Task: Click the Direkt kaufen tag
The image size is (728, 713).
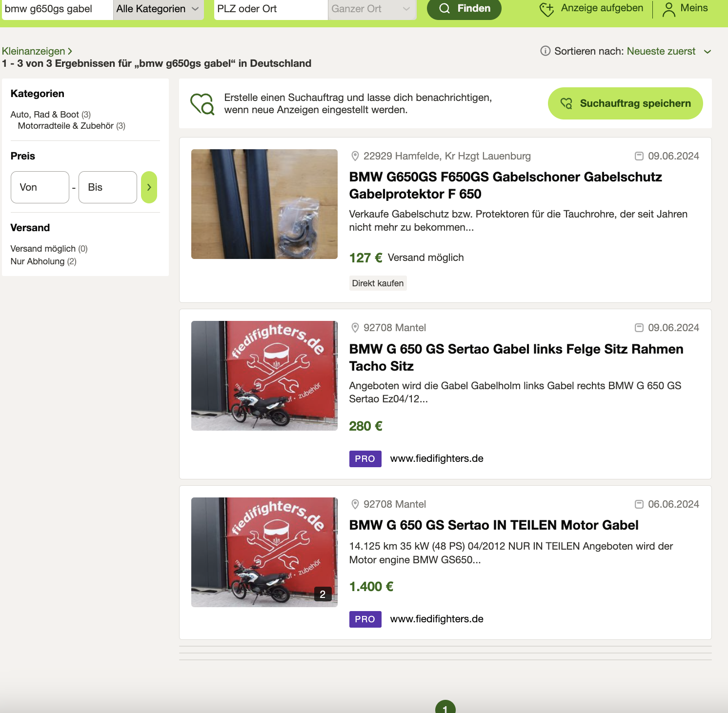Action: 378,283
